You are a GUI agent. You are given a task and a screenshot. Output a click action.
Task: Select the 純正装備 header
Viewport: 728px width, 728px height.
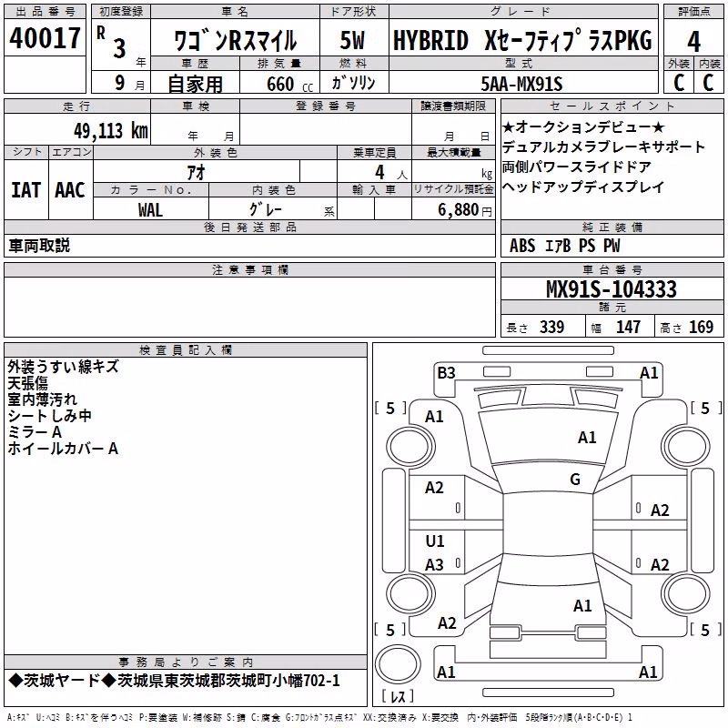click(612, 227)
